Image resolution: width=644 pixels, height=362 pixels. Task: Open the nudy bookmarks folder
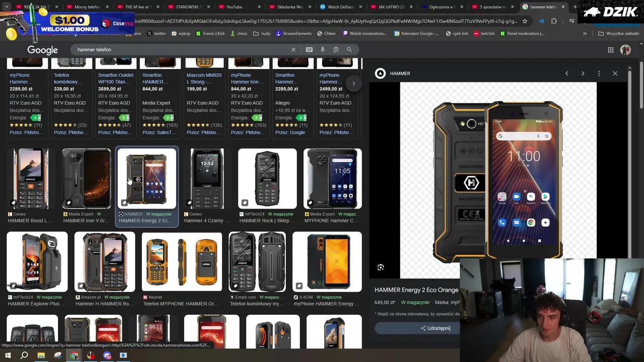pos(262,34)
